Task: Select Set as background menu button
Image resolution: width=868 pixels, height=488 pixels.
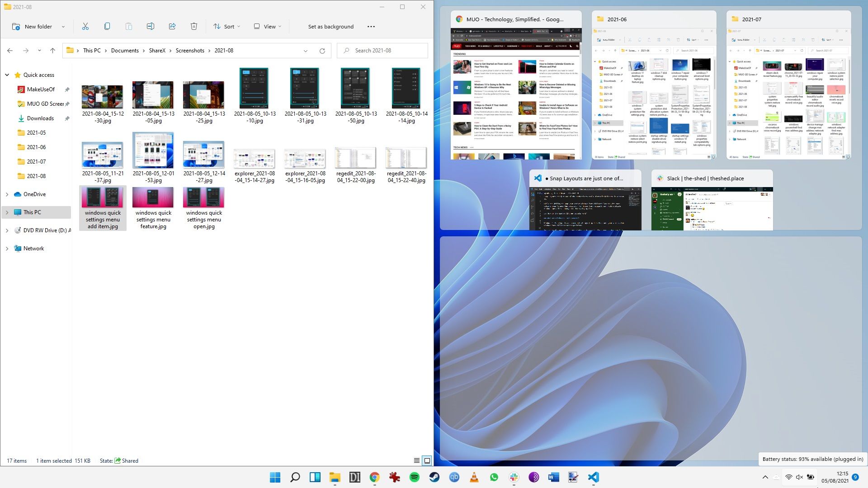Action: tap(330, 26)
